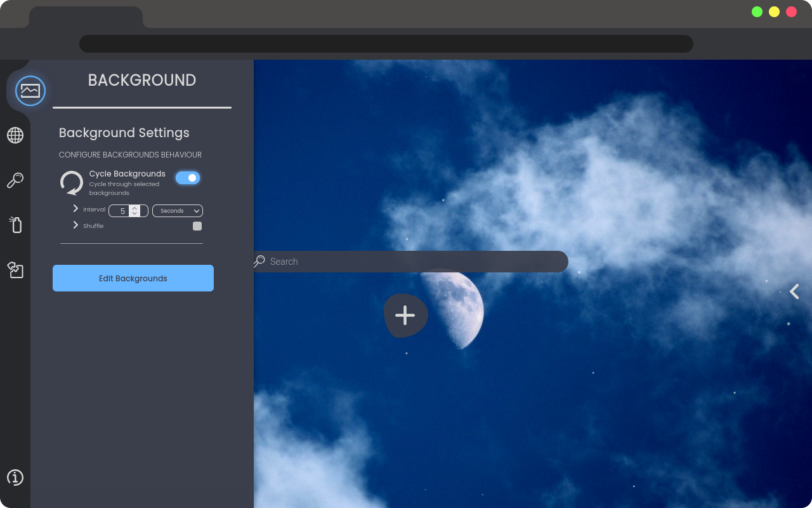
Task: Toggle the Cycle Backgrounds switch
Action: (x=188, y=178)
